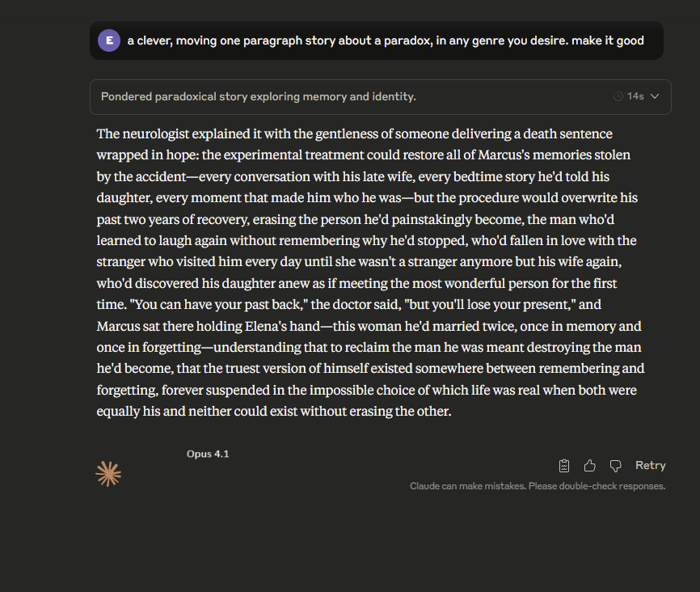The height and width of the screenshot is (592, 700).
Task: Click the purple "E" user avatar
Action: [x=109, y=40]
